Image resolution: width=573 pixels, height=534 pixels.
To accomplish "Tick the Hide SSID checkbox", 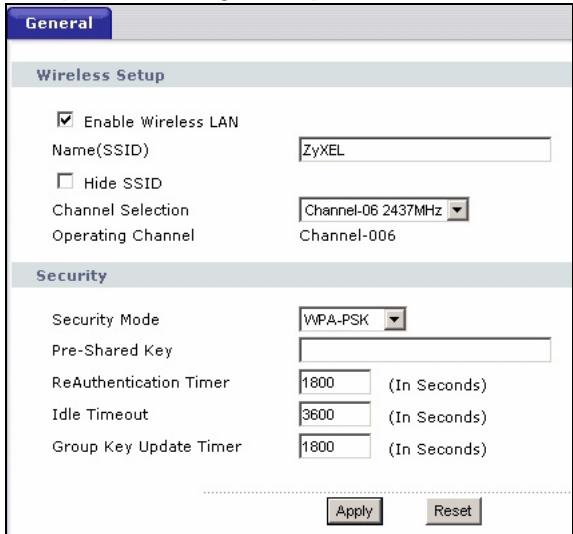I will pyautogui.click(x=65, y=181).
